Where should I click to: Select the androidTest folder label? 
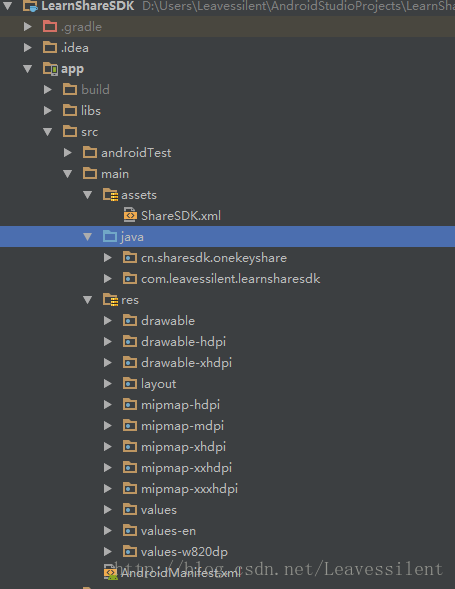pyautogui.click(x=136, y=153)
